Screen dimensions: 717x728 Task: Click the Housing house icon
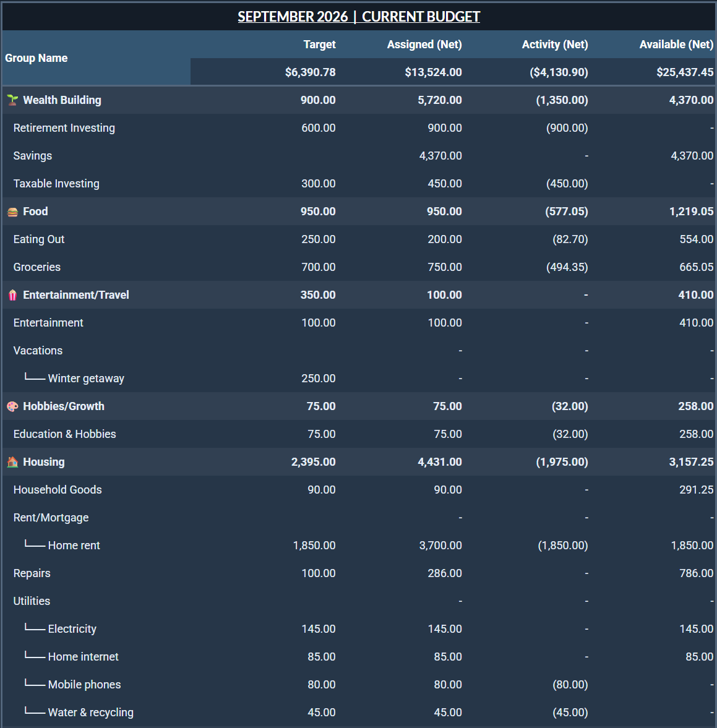point(12,462)
